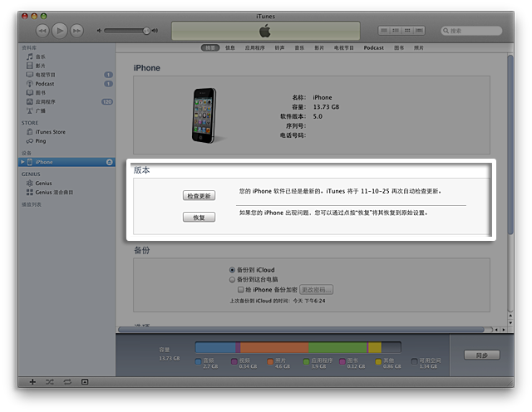532x412 pixels.
Task: Adjust the volume slider knob
Action: point(146,31)
